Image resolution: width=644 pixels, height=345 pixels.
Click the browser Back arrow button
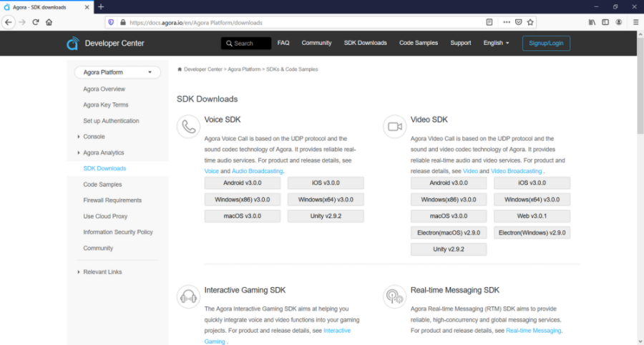coord(9,22)
